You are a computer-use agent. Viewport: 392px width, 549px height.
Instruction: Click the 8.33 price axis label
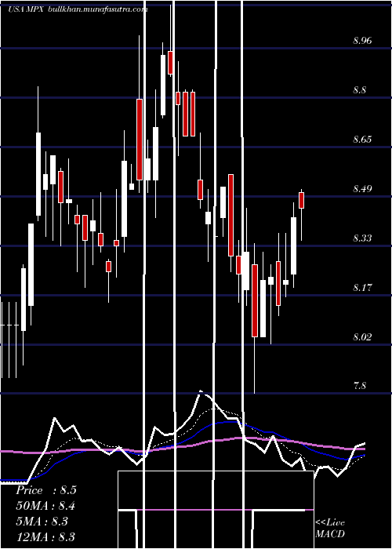click(362, 238)
